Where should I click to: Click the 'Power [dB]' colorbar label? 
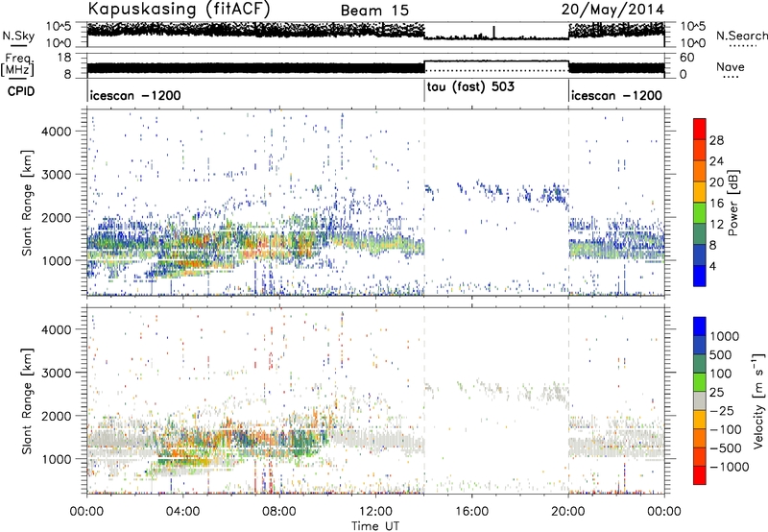(x=733, y=203)
